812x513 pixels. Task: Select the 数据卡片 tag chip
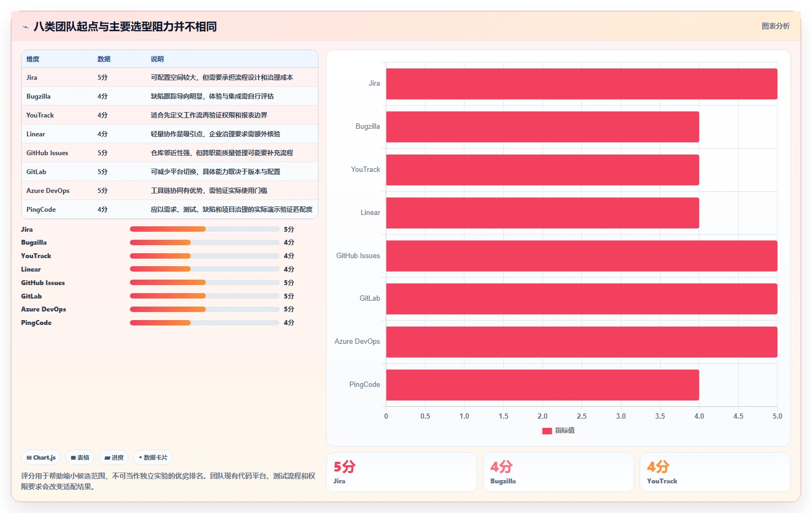click(153, 457)
